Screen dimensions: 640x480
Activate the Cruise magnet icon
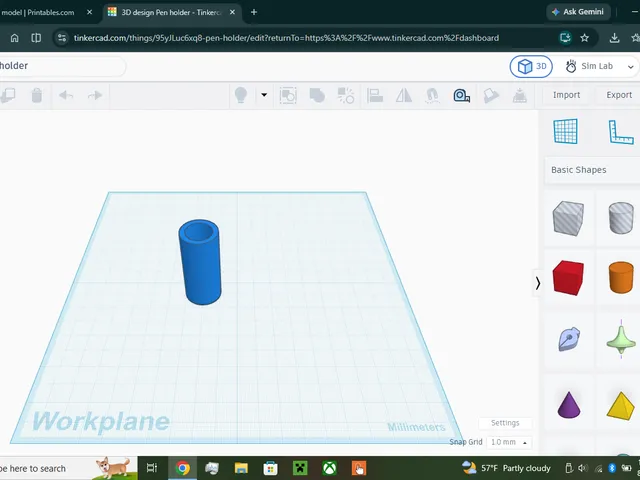[432, 96]
